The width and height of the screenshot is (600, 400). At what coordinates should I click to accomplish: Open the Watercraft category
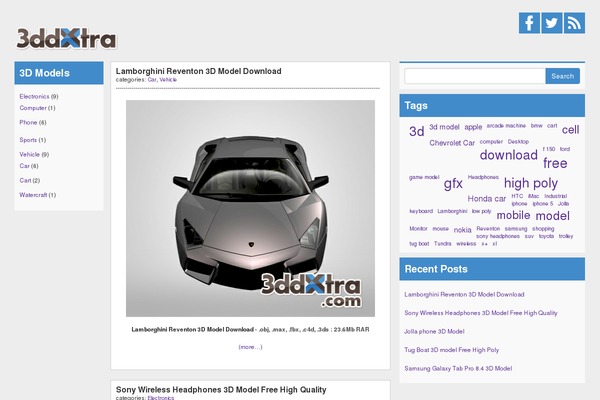[33, 195]
